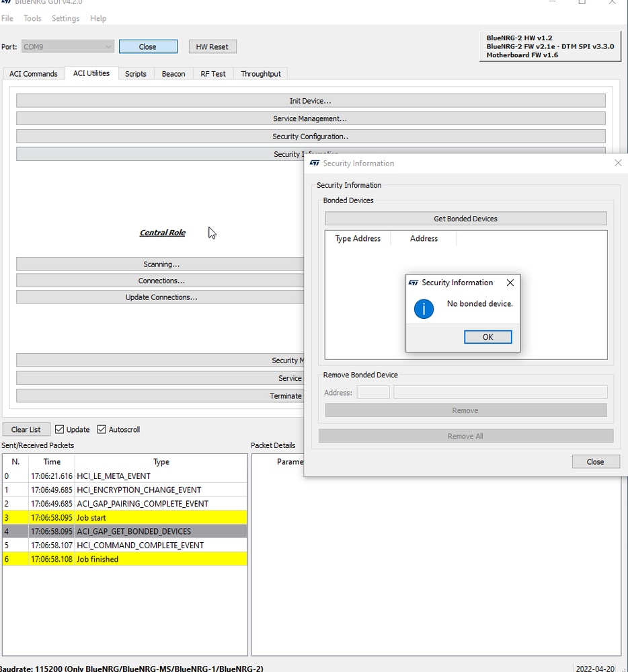Click the ST logo in message box title
This screenshot has width=628, height=672.
pyautogui.click(x=414, y=283)
